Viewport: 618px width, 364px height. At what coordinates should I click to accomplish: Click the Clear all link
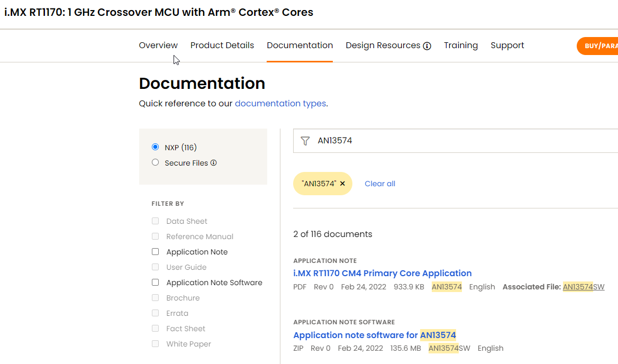click(x=379, y=183)
